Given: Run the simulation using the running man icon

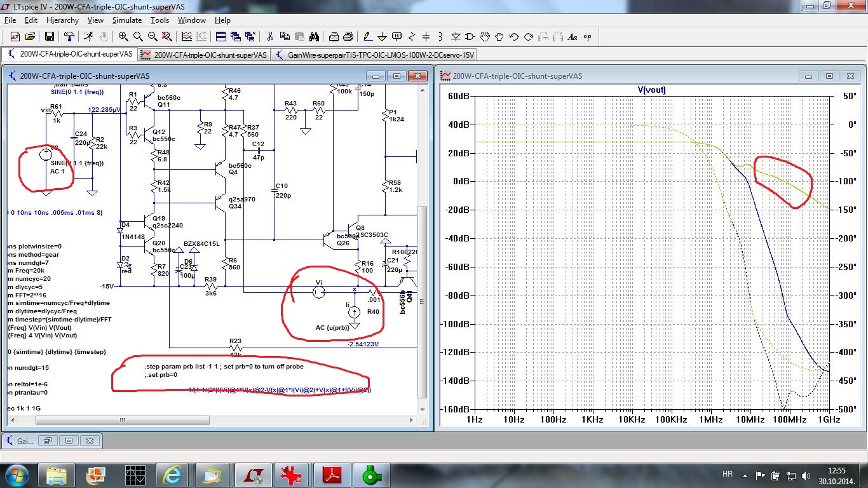Looking at the screenshot, I should click(x=88, y=36).
